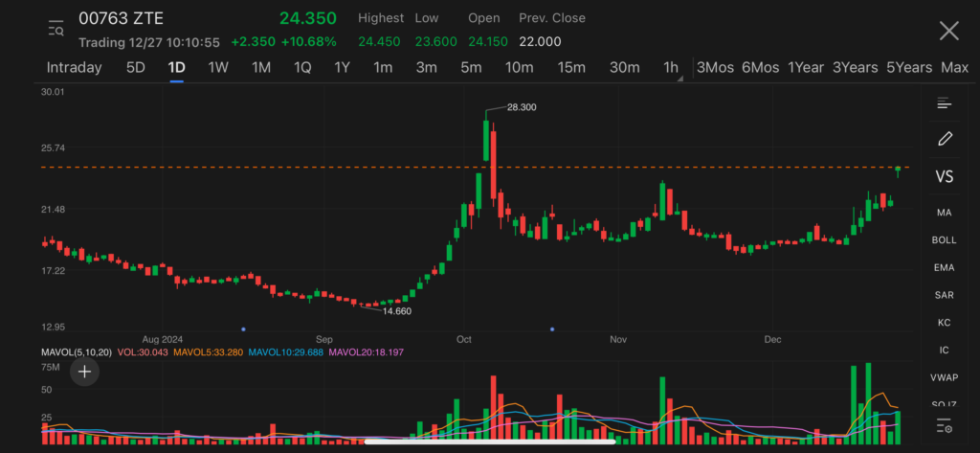Select the 3m minute interval
The image size is (980, 453).
point(426,68)
